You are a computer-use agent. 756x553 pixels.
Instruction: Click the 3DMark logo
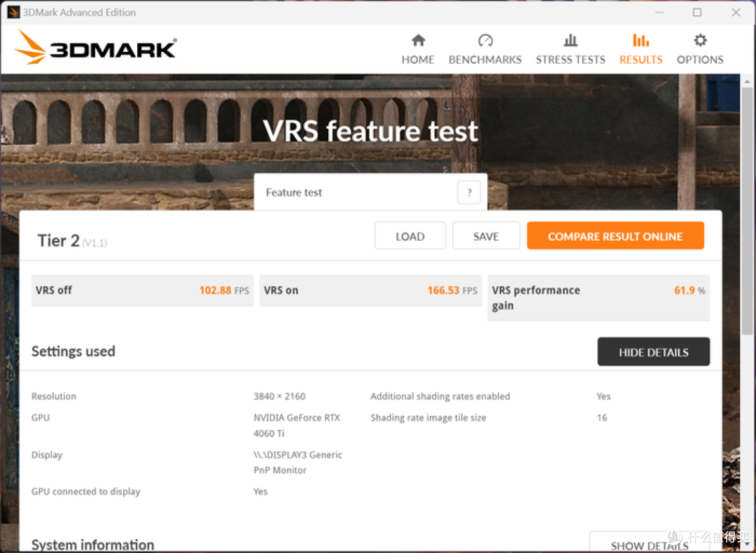pyautogui.click(x=96, y=47)
